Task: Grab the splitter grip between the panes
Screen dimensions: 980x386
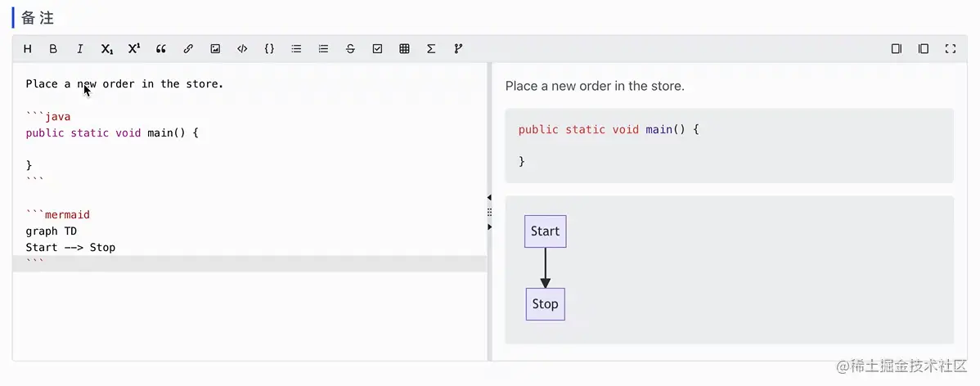Action: coord(489,213)
